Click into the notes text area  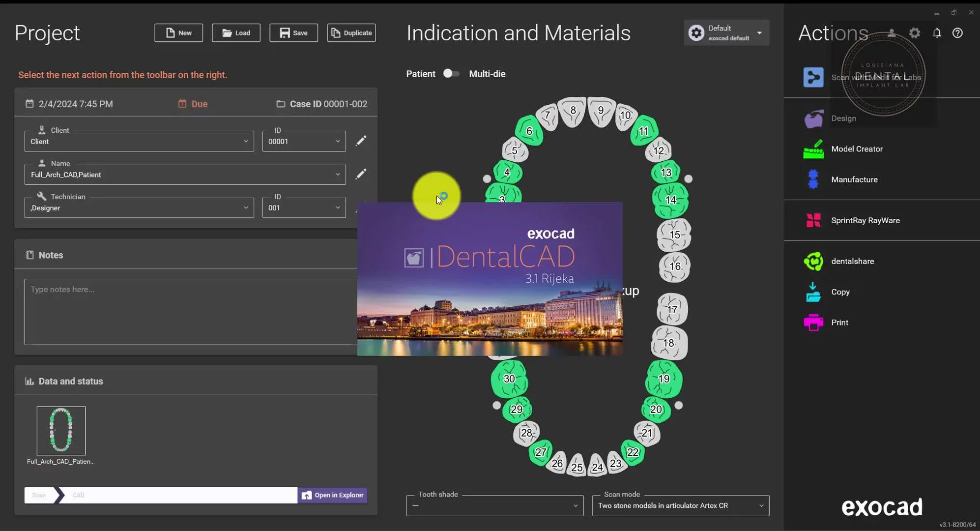191,312
